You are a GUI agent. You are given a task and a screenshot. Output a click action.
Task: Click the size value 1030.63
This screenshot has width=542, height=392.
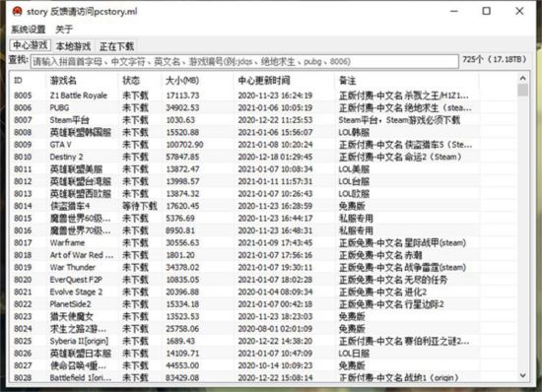point(180,120)
